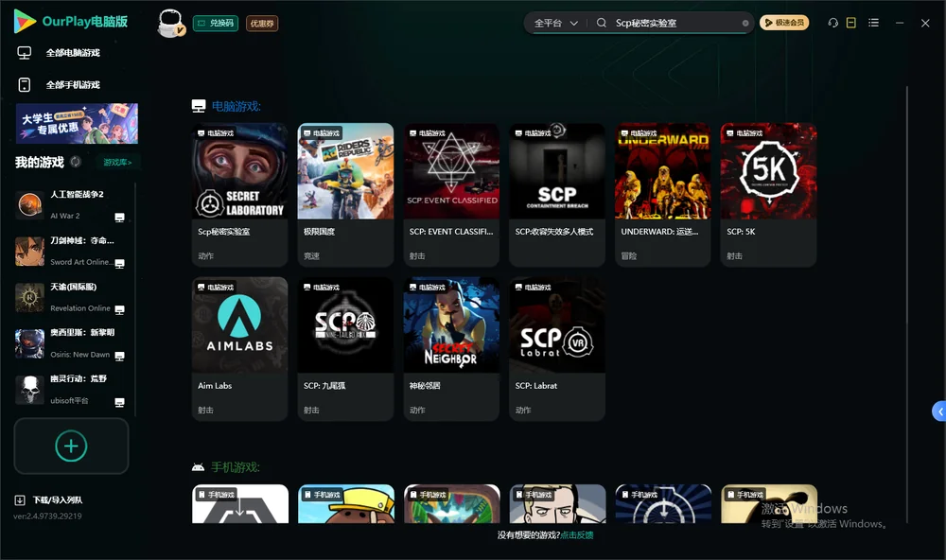This screenshot has width=946, height=560.
Task: Open the second mobile game card with yellow-hat character
Action: 345,503
